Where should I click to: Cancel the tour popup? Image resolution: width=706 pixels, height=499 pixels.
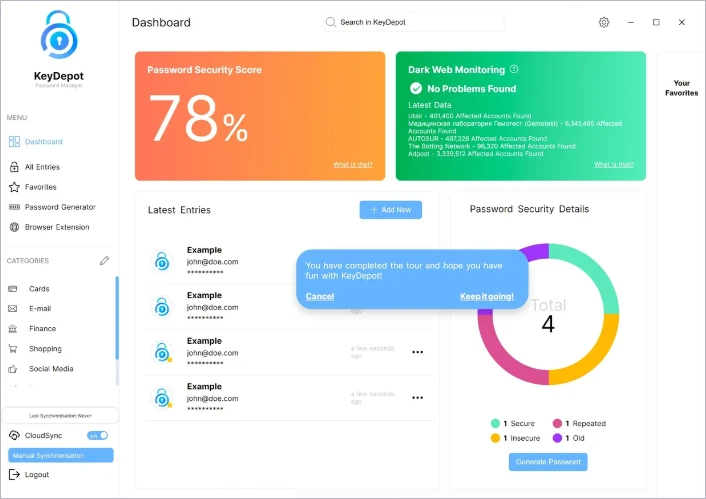(319, 296)
